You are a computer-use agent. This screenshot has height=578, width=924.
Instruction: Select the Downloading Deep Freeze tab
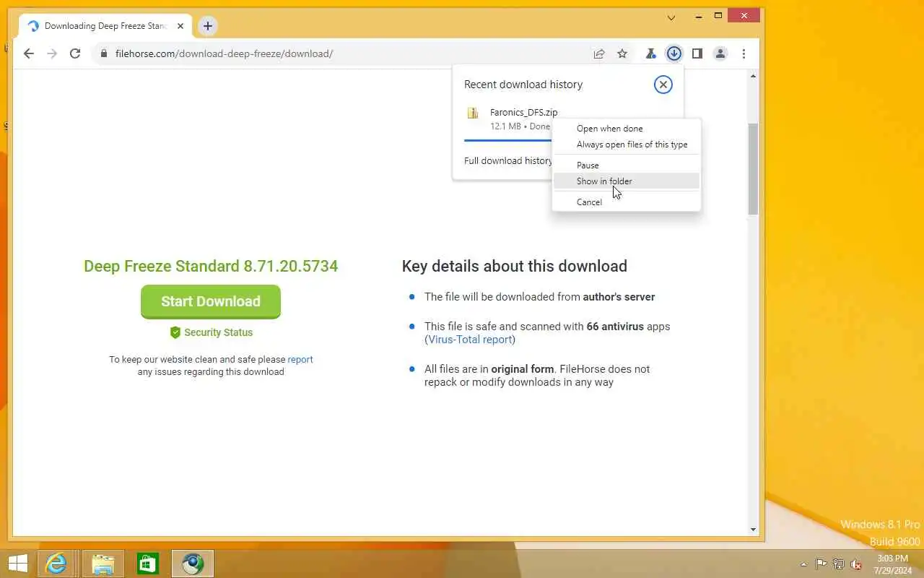[106, 26]
